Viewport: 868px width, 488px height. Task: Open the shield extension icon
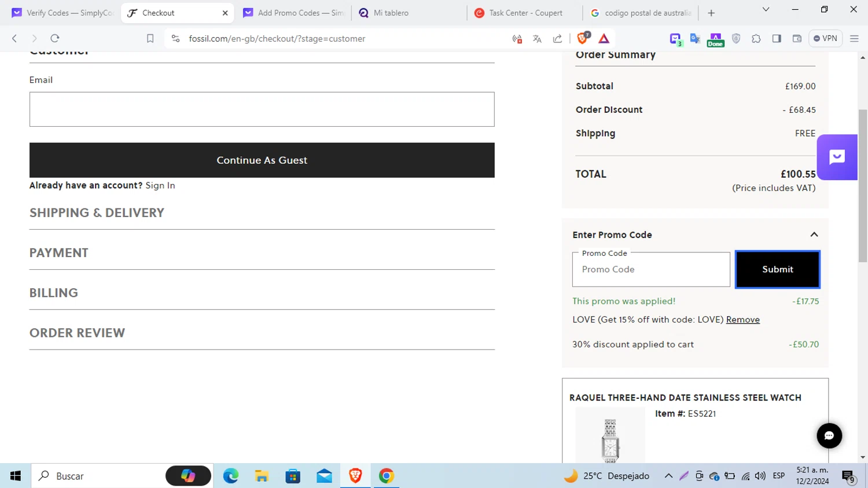pyautogui.click(x=736, y=39)
